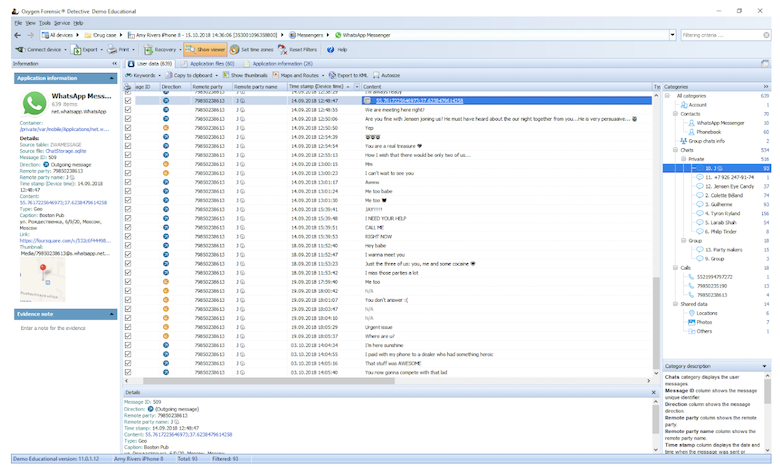Image resolution: width=780 pixels, height=472 pixels.
Task: Collapse the Chats tree node
Action: [675, 150]
